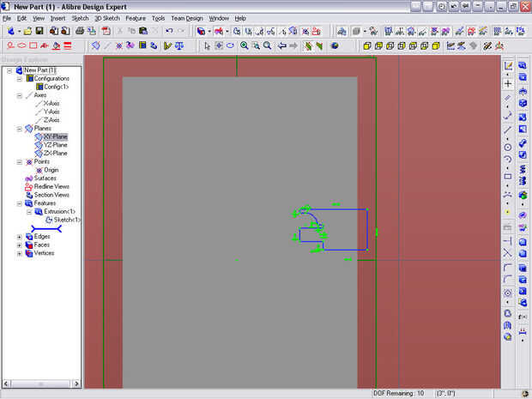Screen dimensions: 532x399
Task: Click the measurement scales icon
Action: click(179, 45)
